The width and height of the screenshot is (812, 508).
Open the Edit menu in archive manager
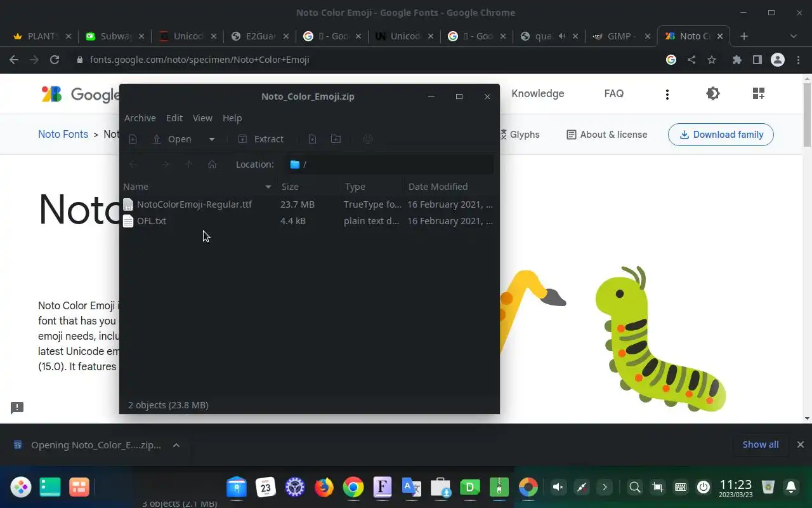174,118
